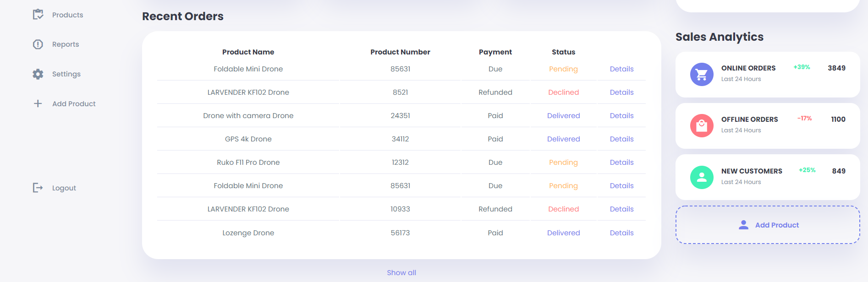Open Reports in the sidebar menu
868x282 pixels.
coord(66,44)
